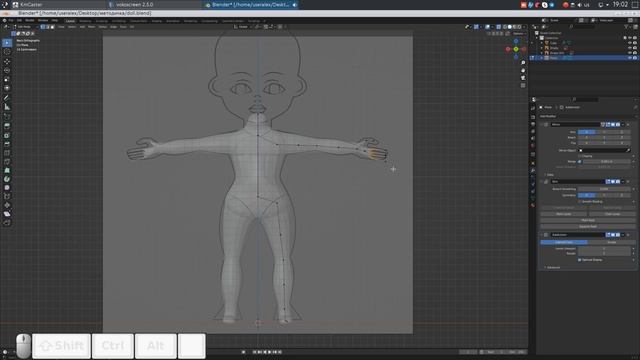The height and width of the screenshot is (360, 640).
Task: Select the Bevel tool
Action: (x=7, y=144)
